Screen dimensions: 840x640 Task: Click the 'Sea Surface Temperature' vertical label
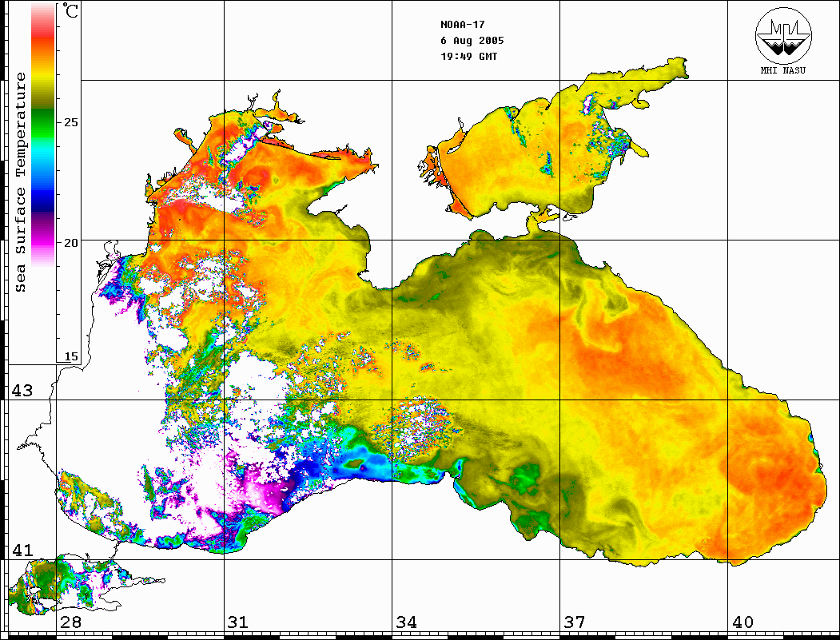pyautogui.click(x=20, y=182)
